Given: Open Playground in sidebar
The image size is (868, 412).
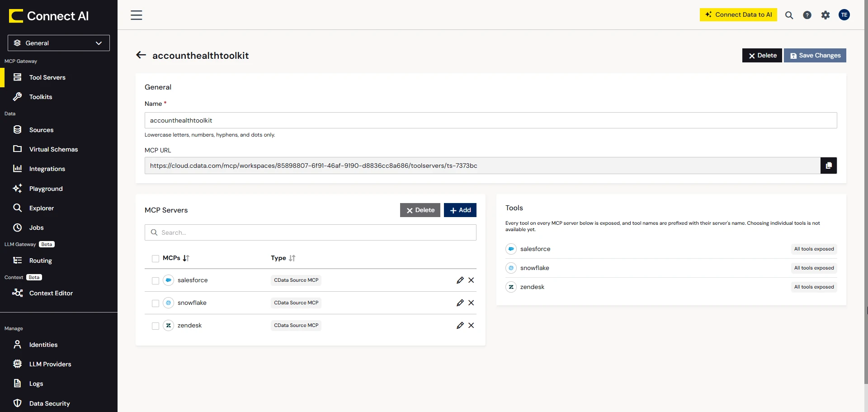Looking at the screenshot, I should click(x=59, y=189).
